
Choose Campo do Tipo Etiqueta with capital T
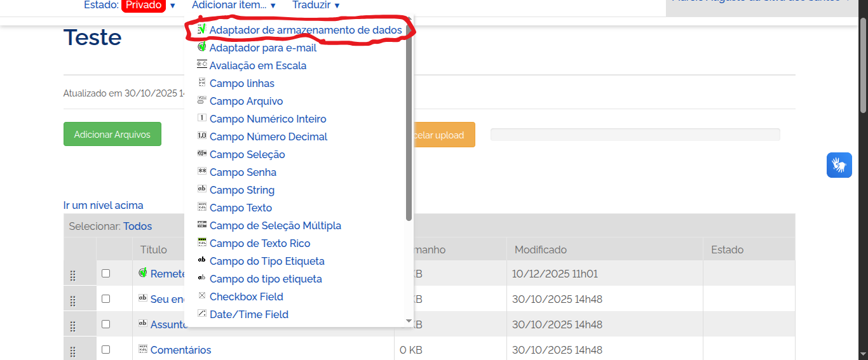click(267, 261)
